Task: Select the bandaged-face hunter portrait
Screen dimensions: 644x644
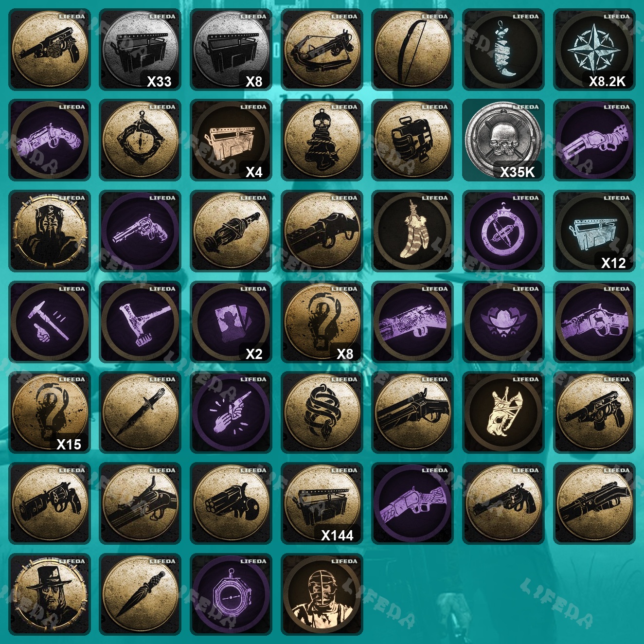Action: click(x=322, y=594)
